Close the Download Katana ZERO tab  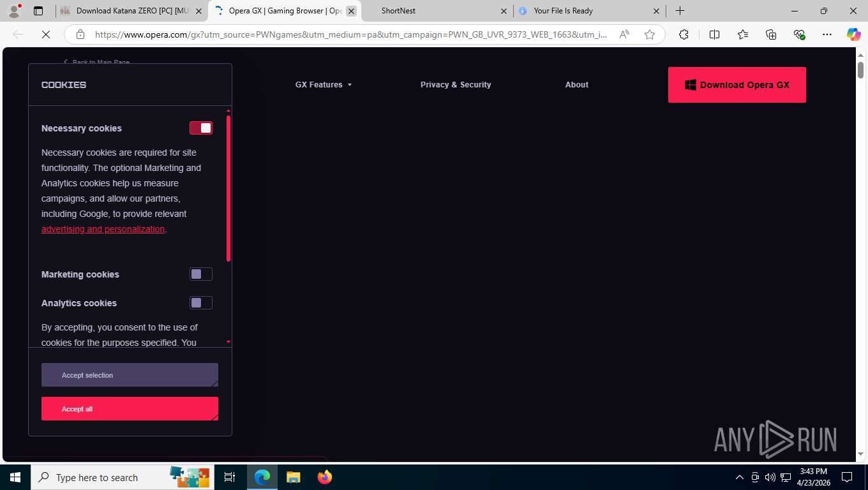[198, 11]
